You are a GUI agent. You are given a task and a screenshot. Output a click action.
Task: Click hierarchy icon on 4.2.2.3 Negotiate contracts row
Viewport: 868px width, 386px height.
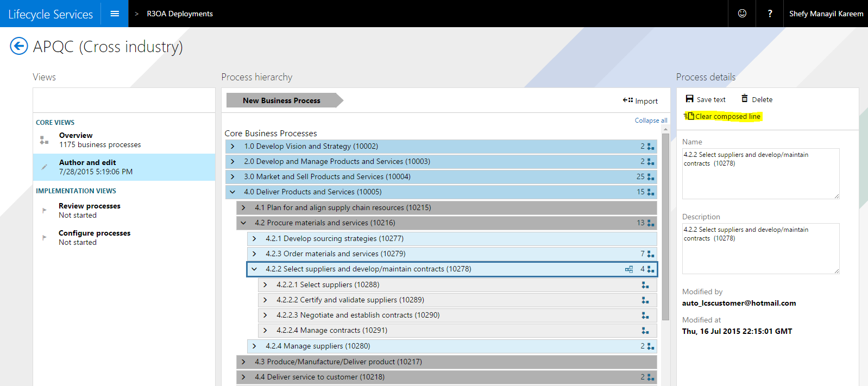tap(645, 315)
